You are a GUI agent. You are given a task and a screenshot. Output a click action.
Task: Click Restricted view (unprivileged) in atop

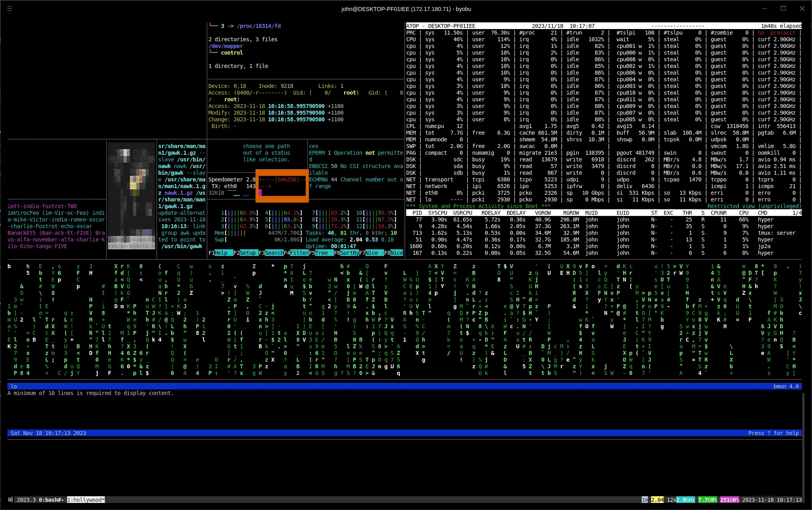[755, 206]
